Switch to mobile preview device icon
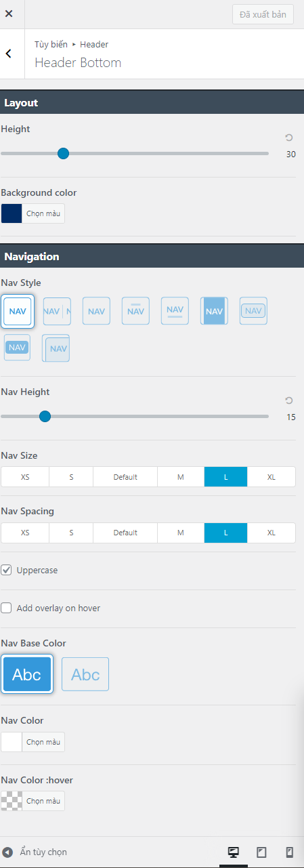This screenshot has height=868, width=304. [x=289, y=852]
